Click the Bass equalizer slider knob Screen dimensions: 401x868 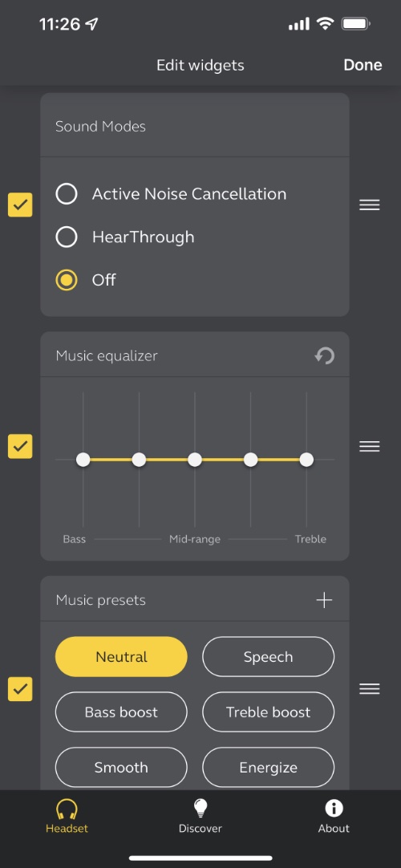(x=83, y=460)
